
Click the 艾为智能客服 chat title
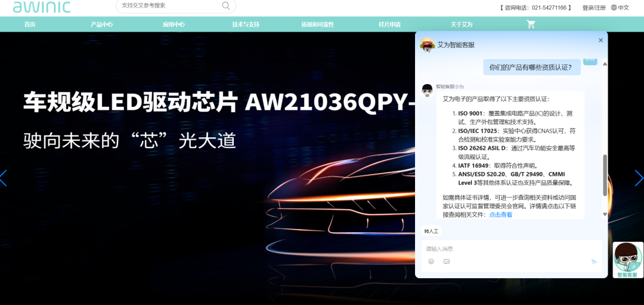pos(456,45)
